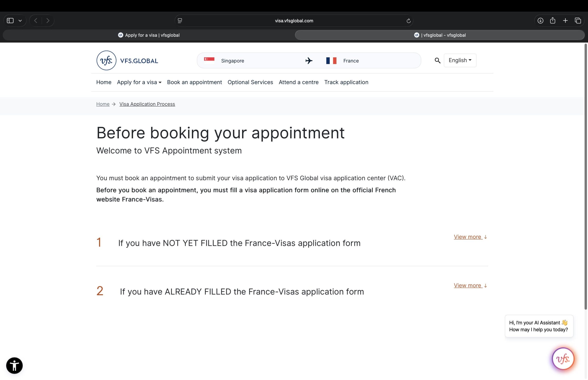
Task: Open a new browser tab
Action: tap(565, 20)
